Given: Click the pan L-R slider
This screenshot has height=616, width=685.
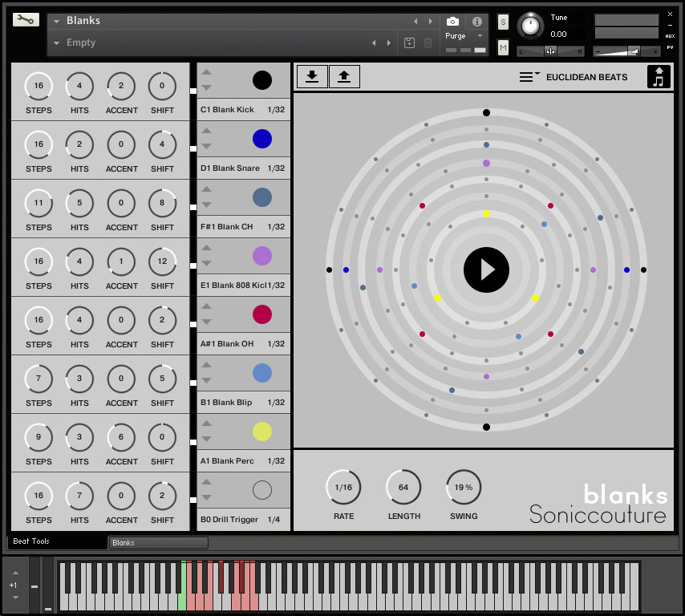Looking at the screenshot, I should coord(550,51).
